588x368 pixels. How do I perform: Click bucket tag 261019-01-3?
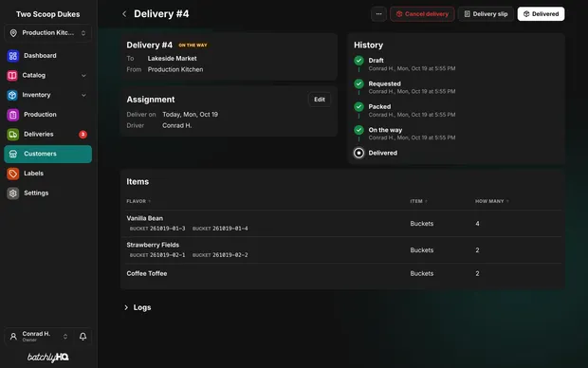(157, 229)
